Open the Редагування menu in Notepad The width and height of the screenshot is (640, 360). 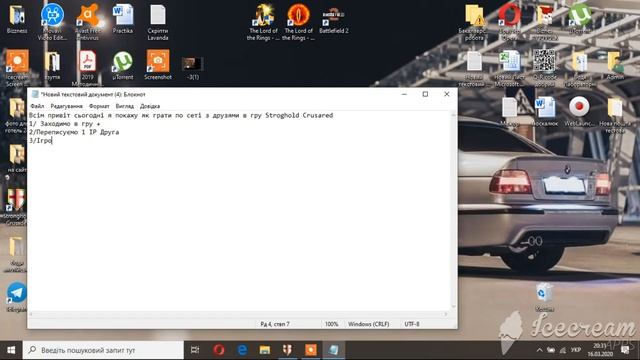pyautogui.click(x=67, y=106)
